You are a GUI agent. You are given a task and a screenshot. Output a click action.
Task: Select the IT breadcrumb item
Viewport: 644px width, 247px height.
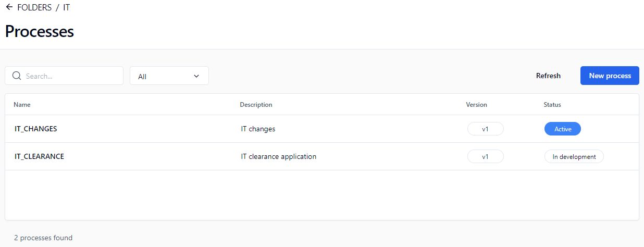[x=67, y=8]
